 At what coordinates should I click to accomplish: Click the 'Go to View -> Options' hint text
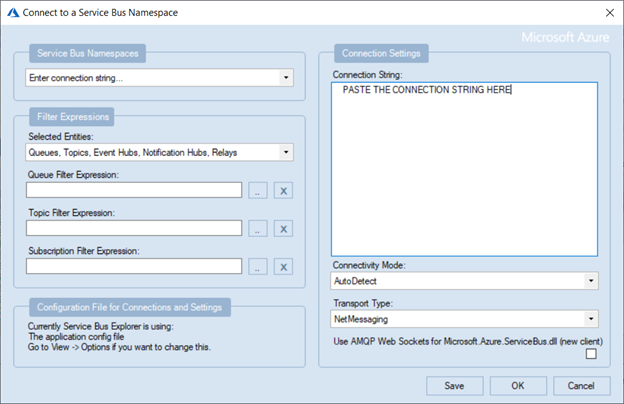pos(119,347)
